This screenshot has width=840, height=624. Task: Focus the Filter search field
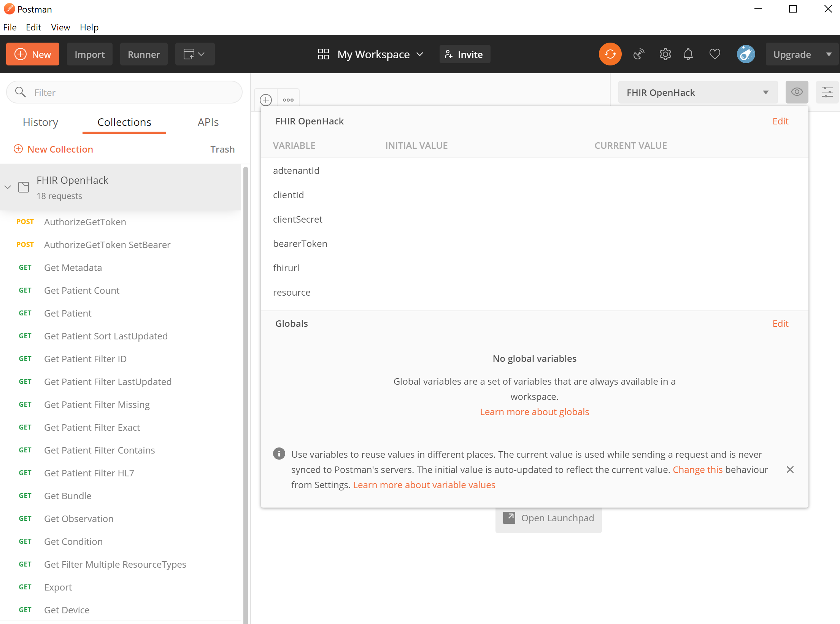[x=124, y=92]
